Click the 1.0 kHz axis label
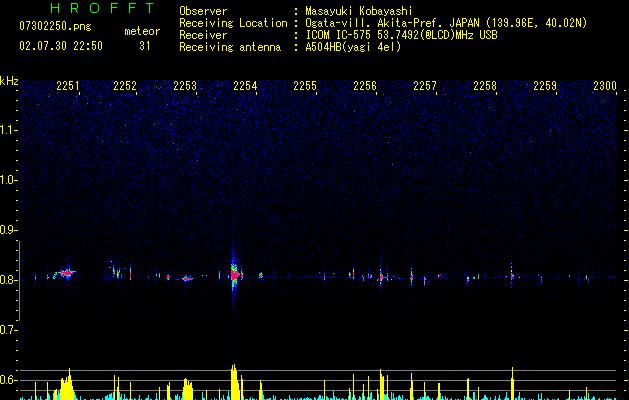 (9, 180)
